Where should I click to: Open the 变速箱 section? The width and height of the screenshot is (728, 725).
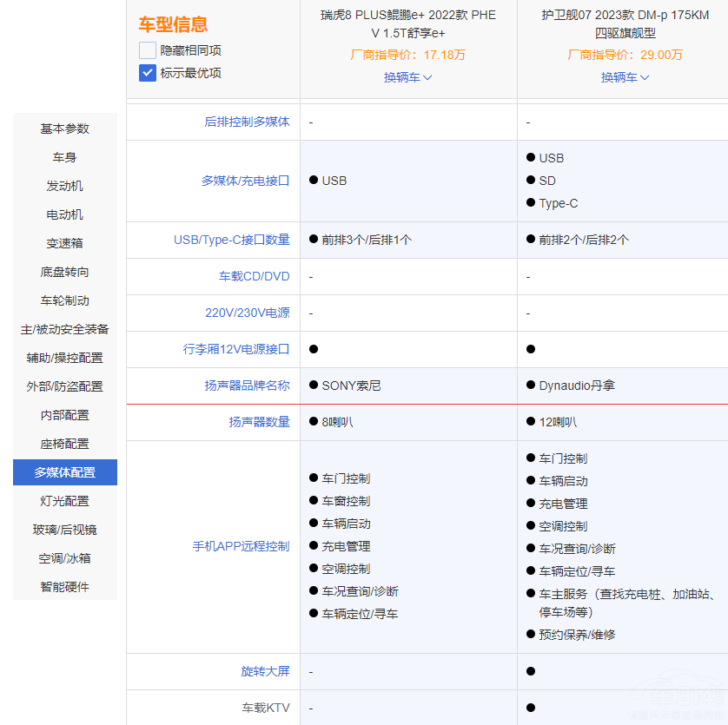pyautogui.click(x=64, y=243)
